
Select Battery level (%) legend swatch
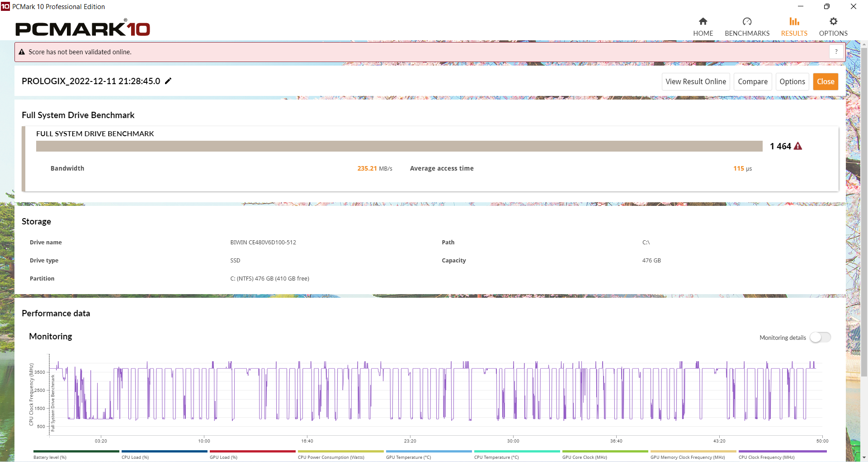point(76,451)
